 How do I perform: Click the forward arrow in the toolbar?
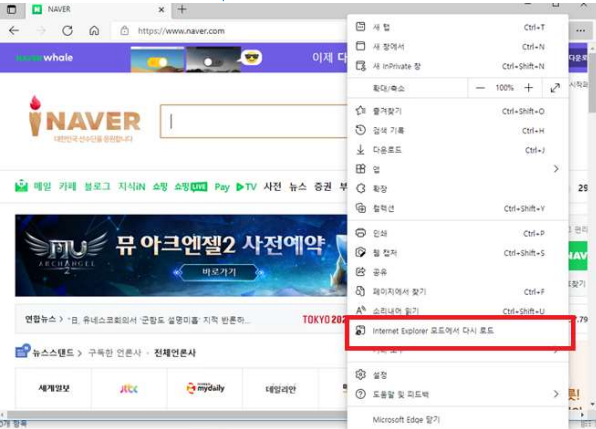click(41, 31)
